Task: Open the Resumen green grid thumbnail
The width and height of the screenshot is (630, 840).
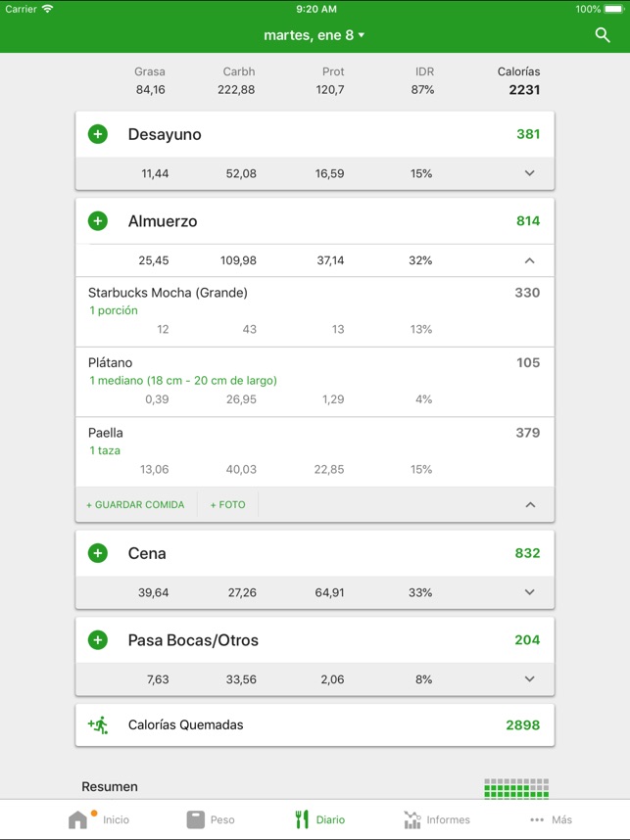Action: [x=516, y=788]
